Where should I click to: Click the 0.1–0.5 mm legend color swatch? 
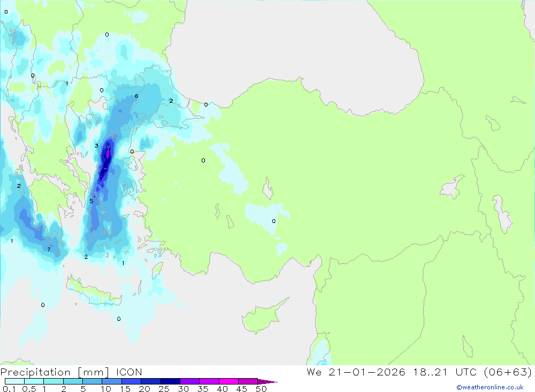coord(14,381)
